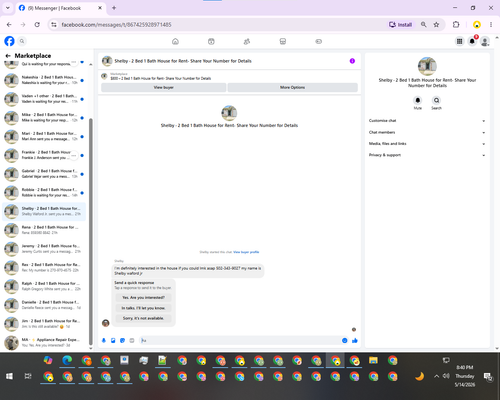
Task: Open the account profile avatar menu
Action: click(485, 41)
